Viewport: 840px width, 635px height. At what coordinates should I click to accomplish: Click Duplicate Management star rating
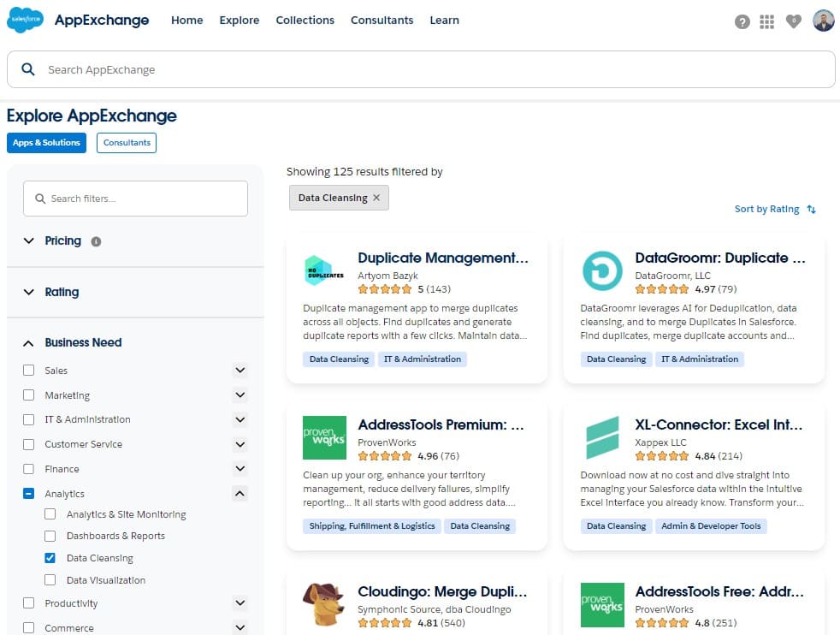click(385, 289)
